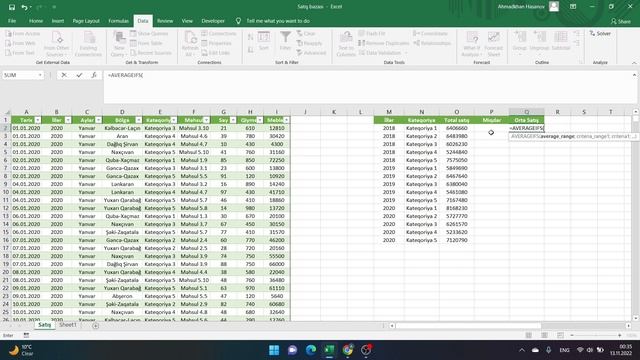Confirm the formula with the checkmark button
This screenshot has height=360, width=640.
79,75
